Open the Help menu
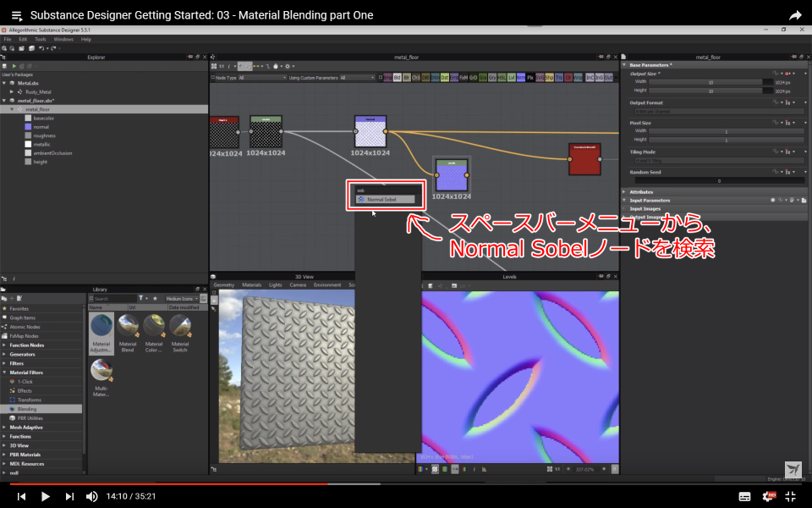The height and width of the screenshot is (508, 812). tap(86, 39)
